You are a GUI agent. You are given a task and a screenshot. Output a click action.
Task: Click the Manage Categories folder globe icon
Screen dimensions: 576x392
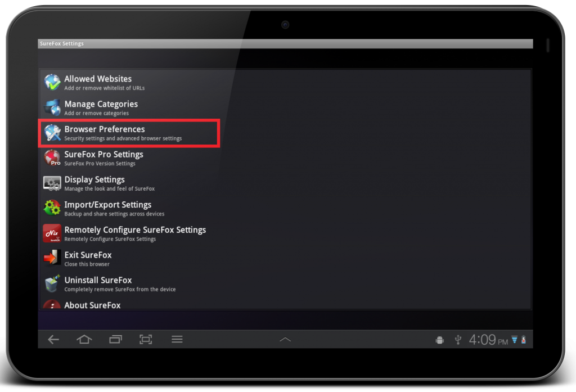(52, 107)
